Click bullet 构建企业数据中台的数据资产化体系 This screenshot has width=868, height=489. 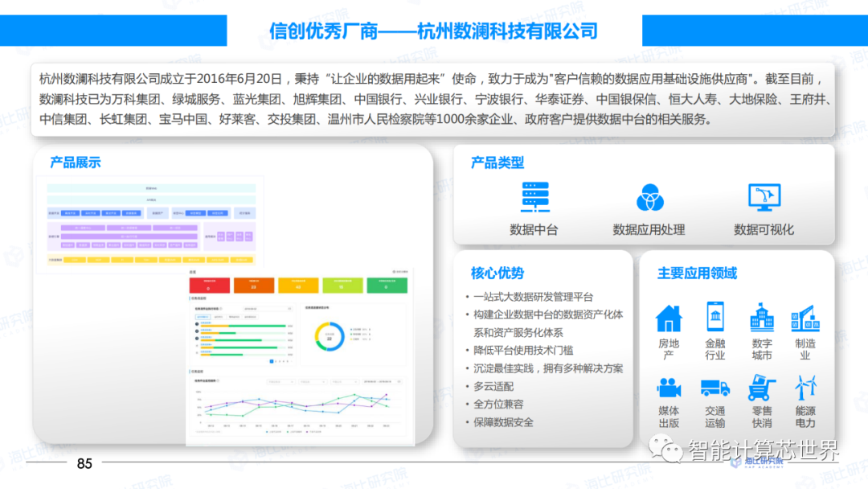(x=548, y=323)
